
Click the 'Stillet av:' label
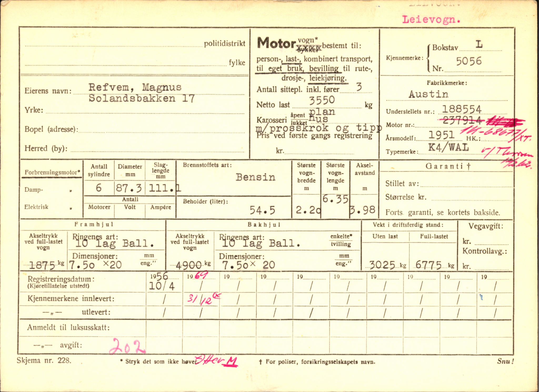click(x=402, y=183)
